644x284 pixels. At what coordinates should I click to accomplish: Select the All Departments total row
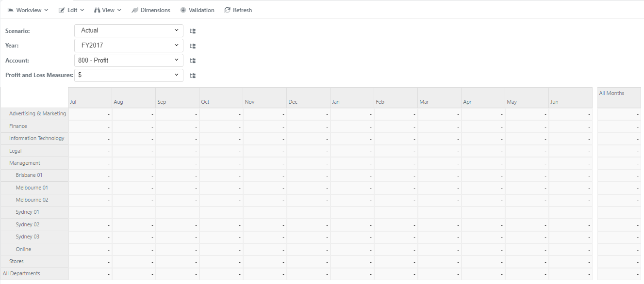(22, 274)
